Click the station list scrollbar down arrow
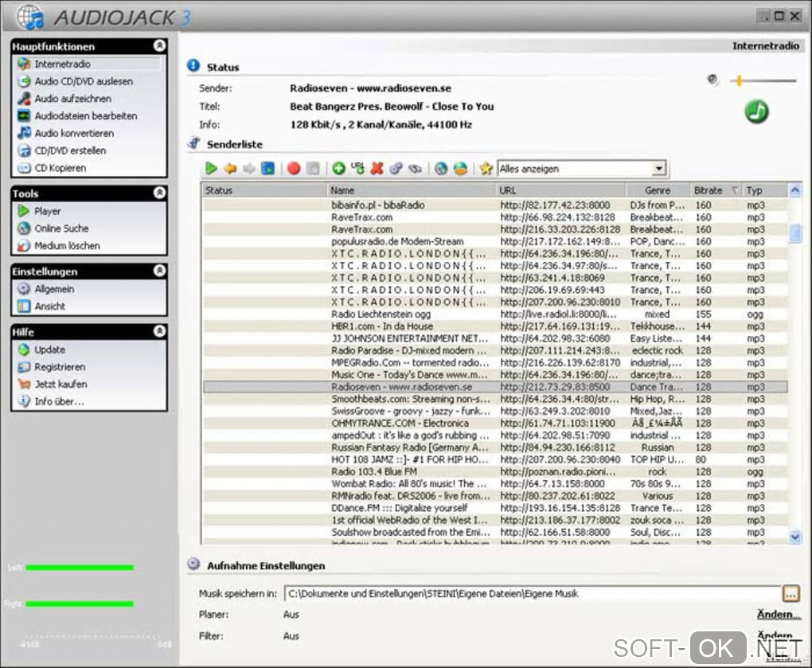The image size is (812, 668). pos(795,537)
